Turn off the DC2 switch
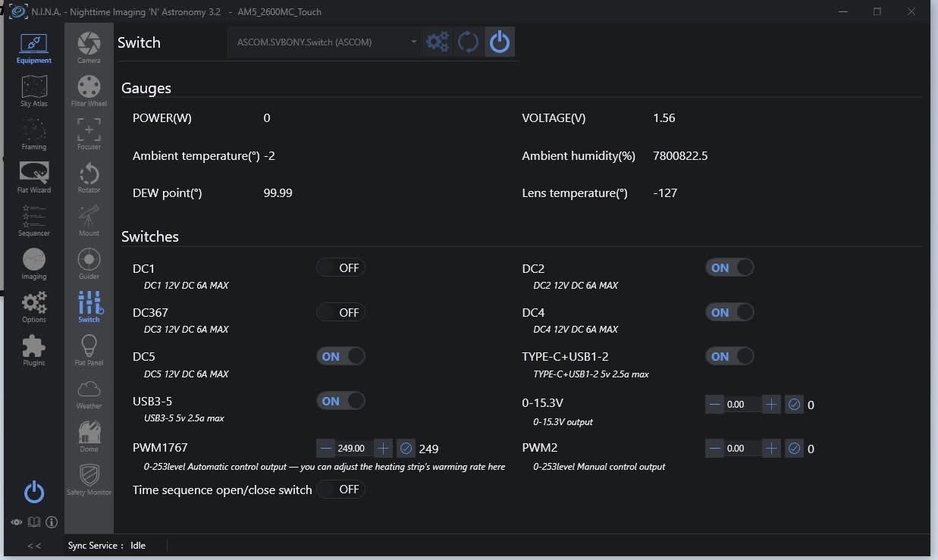 coord(729,267)
